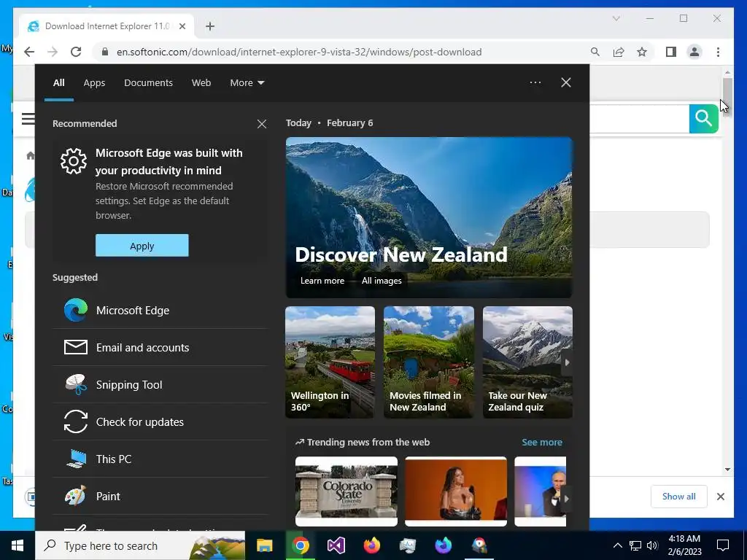The height and width of the screenshot is (560, 747).
Task: Open Email and accounts settings
Action: [x=160, y=348]
